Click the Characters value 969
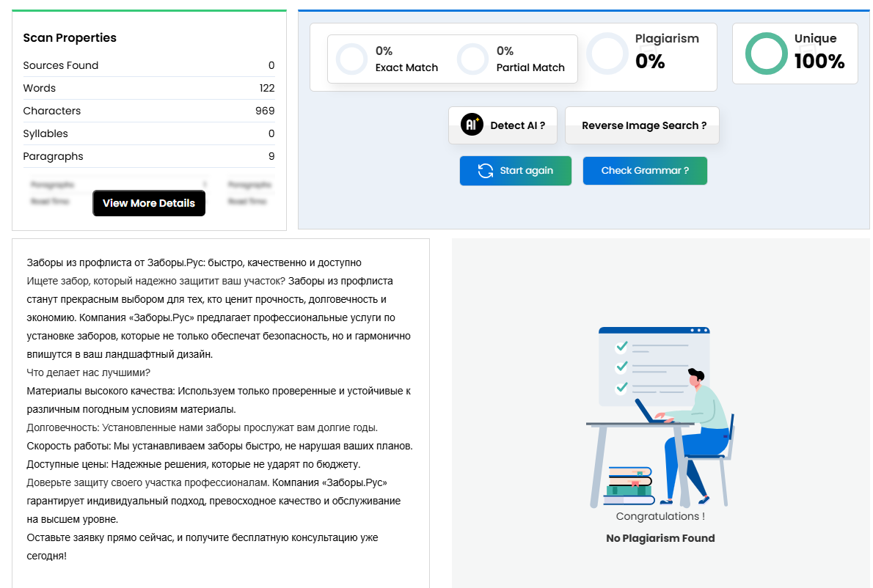Image resolution: width=873 pixels, height=588 pixels. pos(267,111)
